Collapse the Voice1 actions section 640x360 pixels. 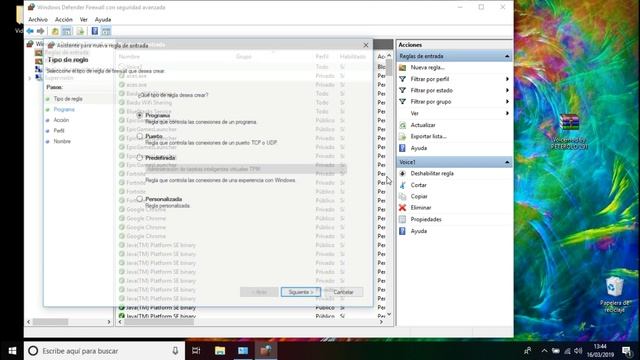coord(507,162)
